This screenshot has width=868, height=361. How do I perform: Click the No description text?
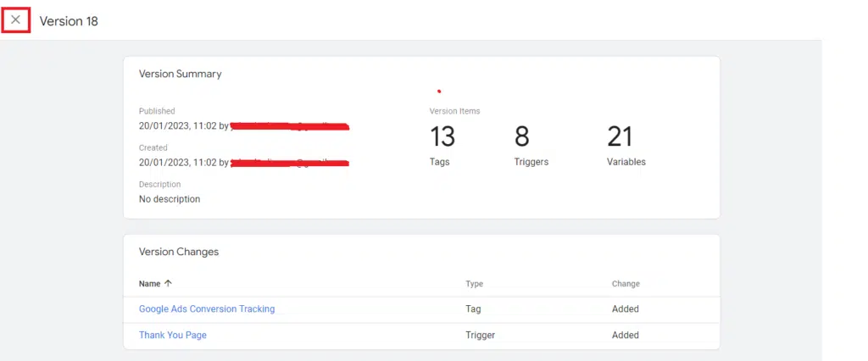pyautogui.click(x=170, y=199)
